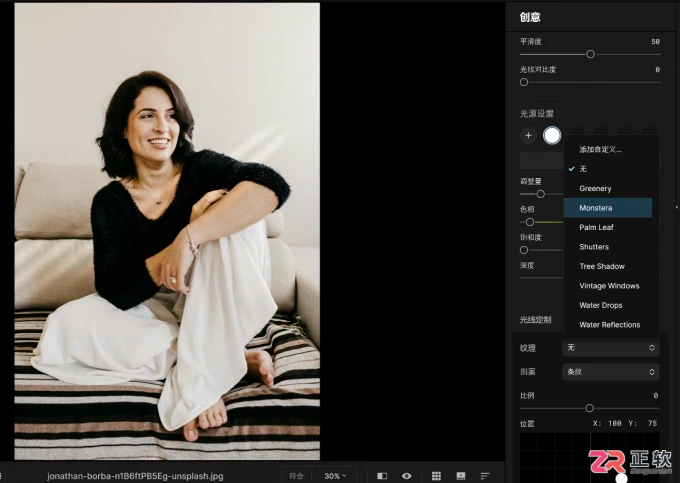Toggle the before/after compare view icon
This screenshot has width=680, height=483.
click(382, 476)
